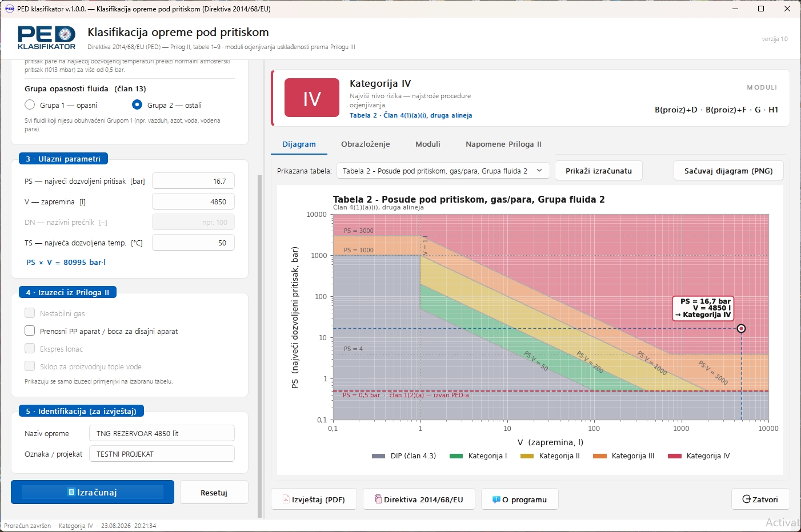The width and height of the screenshot is (801, 532).
Task: Click the Kategorija IV legend entry
Action: [x=699, y=456]
